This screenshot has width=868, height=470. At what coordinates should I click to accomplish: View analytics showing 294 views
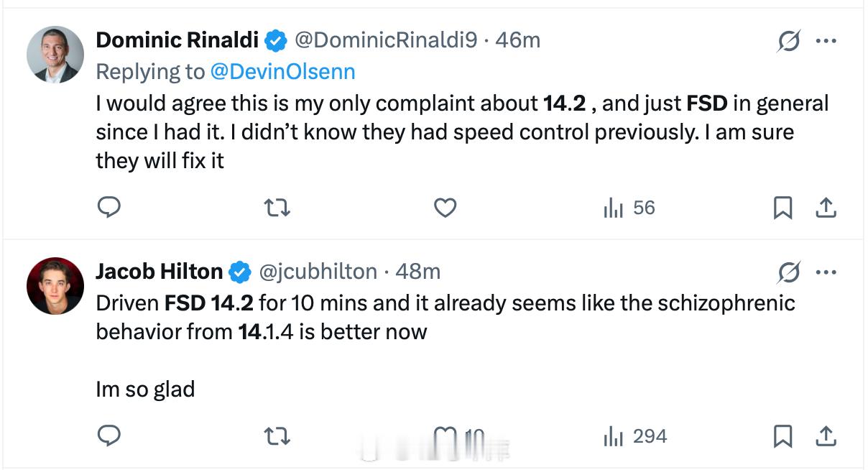point(635,436)
